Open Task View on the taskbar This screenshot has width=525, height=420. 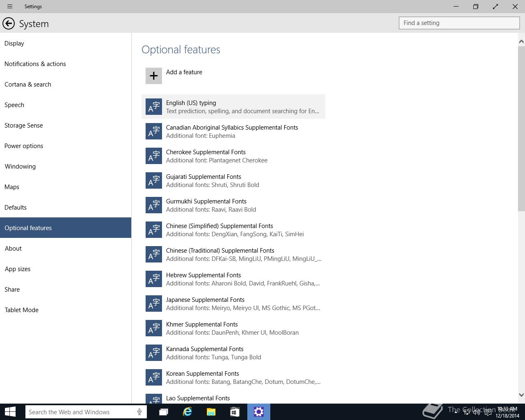[164, 412]
